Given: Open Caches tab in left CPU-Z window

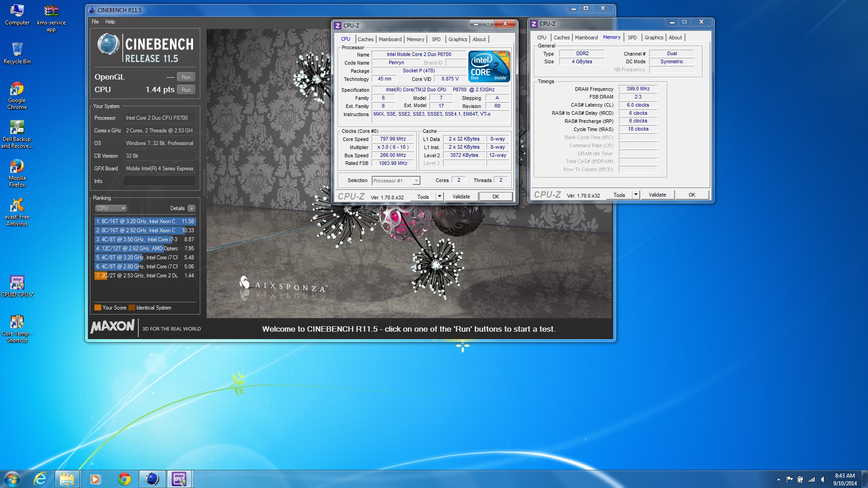Looking at the screenshot, I should (365, 39).
